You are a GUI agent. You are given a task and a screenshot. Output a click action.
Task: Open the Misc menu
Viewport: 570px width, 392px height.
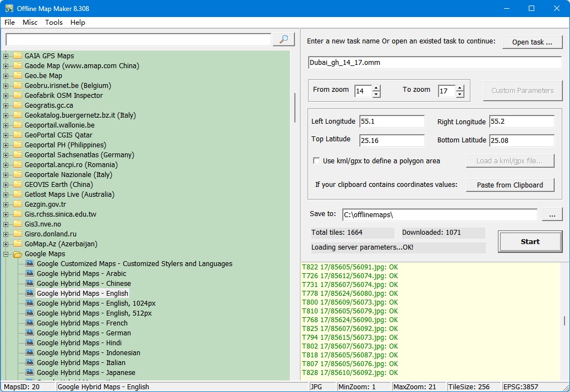point(30,22)
